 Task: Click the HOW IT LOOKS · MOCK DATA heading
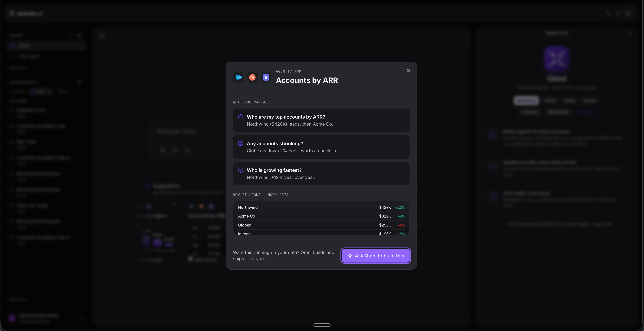coord(260,195)
